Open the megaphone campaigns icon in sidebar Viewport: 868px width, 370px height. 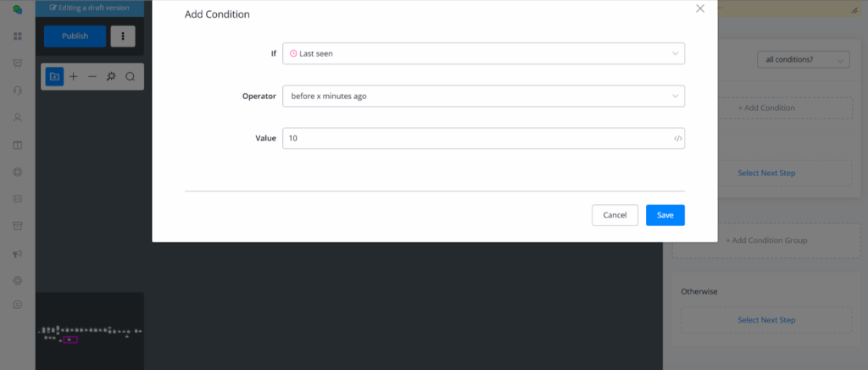[17, 254]
